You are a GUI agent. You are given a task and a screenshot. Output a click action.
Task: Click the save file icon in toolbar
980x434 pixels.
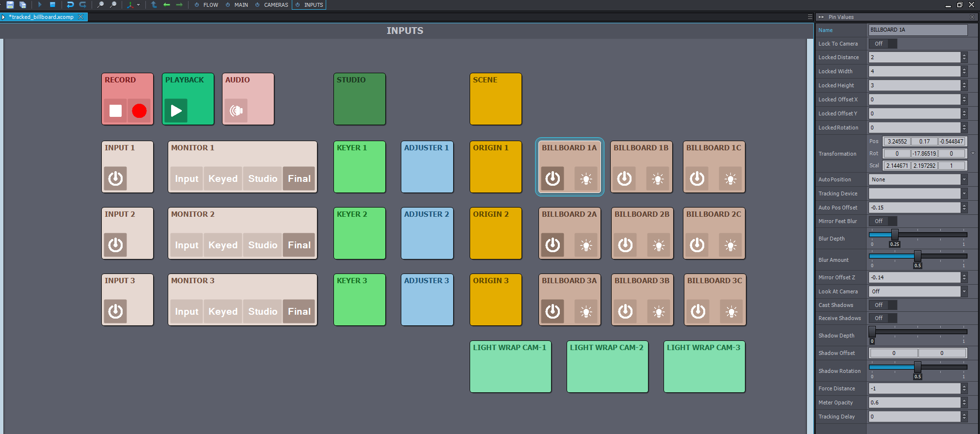point(10,5)
